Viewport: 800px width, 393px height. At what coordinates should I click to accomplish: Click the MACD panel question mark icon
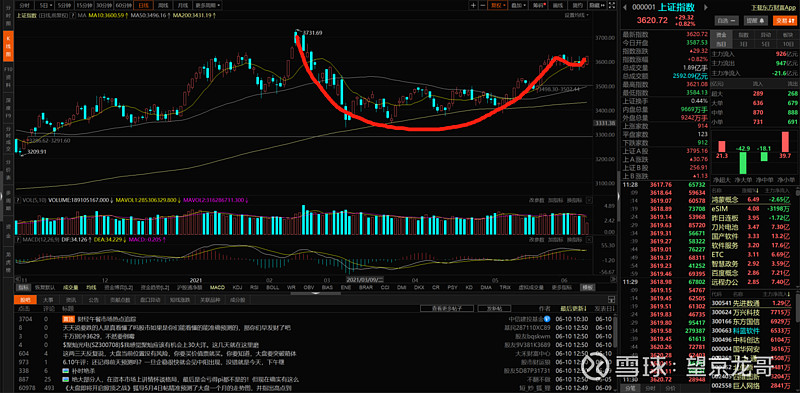[18, 238]
